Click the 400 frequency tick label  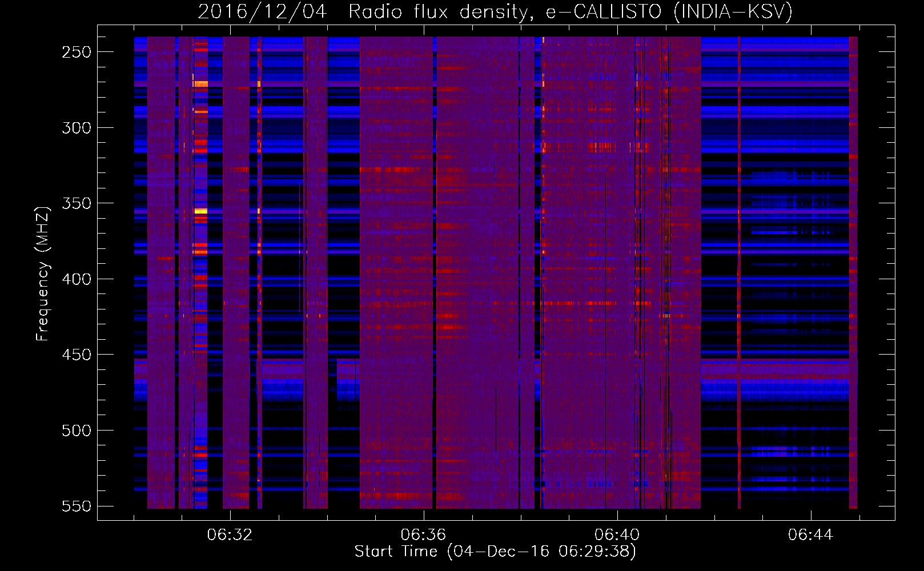tap(77, 279)
